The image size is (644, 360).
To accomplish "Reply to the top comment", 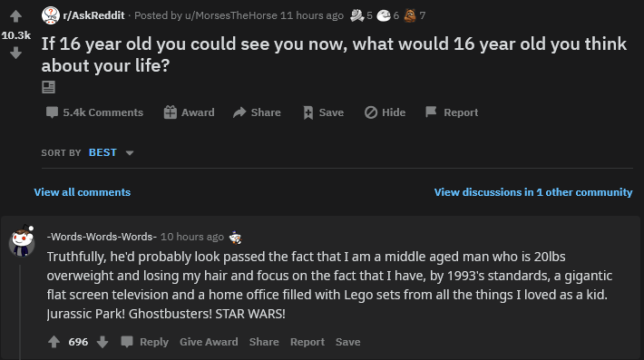I will tap(144, 342).
